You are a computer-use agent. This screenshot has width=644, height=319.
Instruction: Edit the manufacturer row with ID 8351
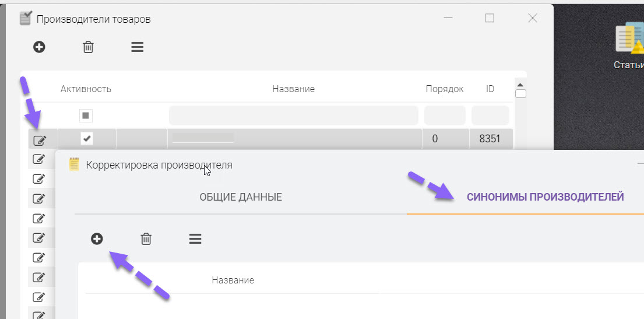click(x=39, y=140)
